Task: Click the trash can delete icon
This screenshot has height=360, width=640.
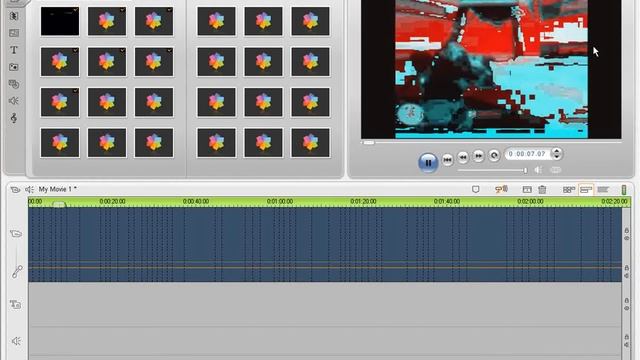Action: (x=542, y=189)
